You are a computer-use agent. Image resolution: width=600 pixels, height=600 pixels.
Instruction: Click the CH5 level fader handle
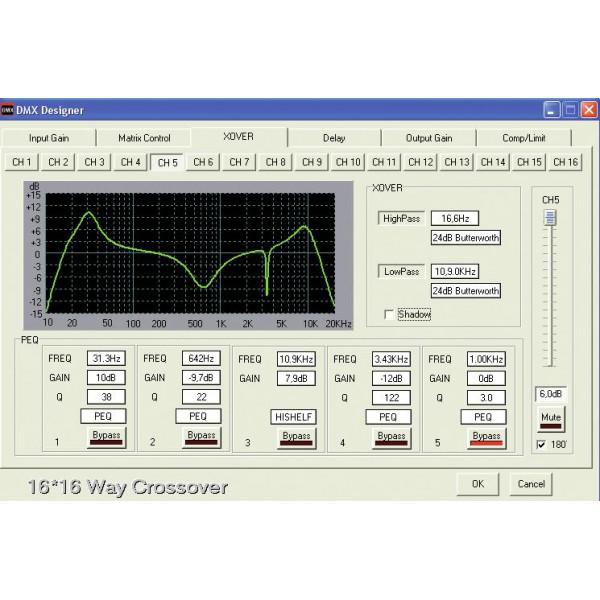coord(550,217)
